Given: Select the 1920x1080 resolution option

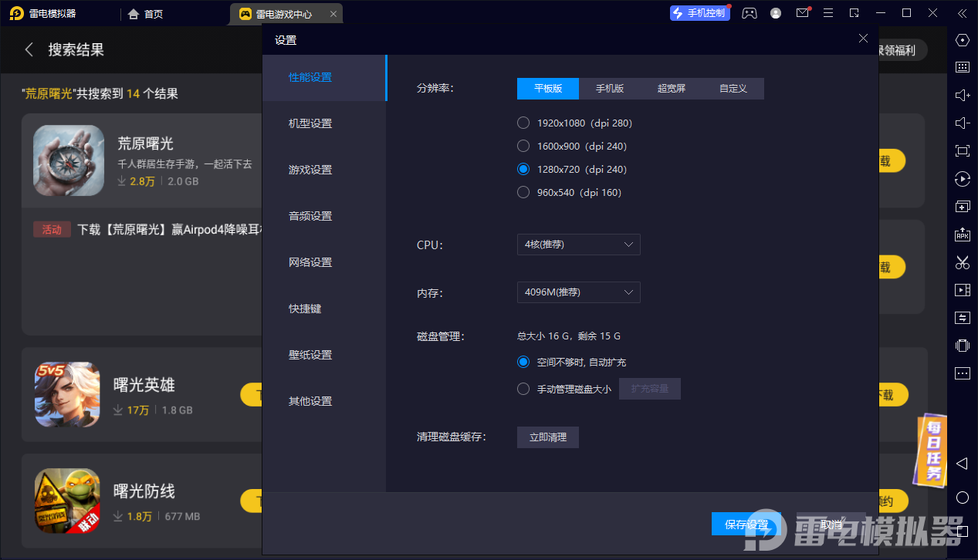Looking at the screenshot, I should (x=523, y=123).
